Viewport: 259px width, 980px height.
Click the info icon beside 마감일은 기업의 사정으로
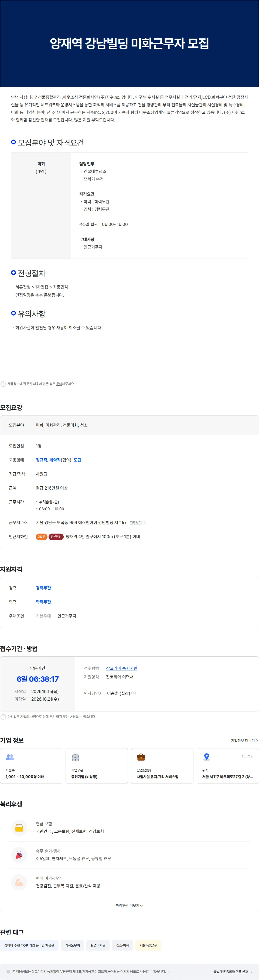4,717
